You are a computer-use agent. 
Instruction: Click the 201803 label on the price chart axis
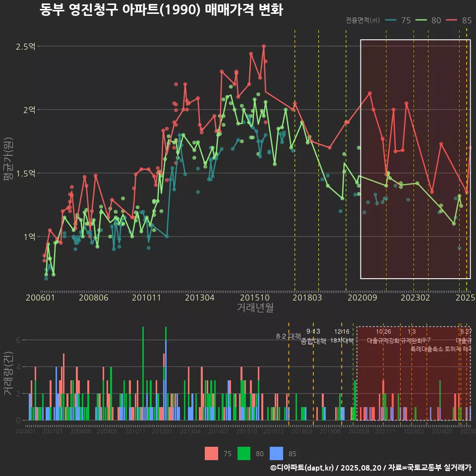307,297
